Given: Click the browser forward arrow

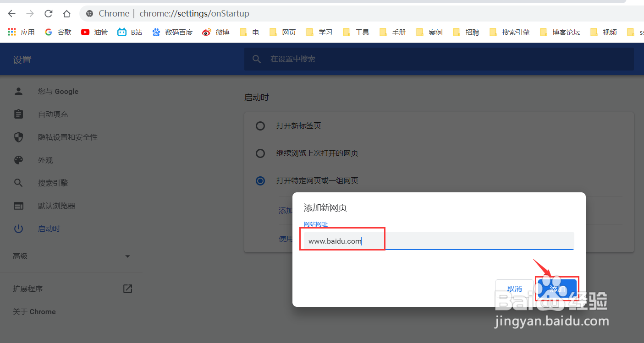Looking at the screenshot, I should point(30,14).
